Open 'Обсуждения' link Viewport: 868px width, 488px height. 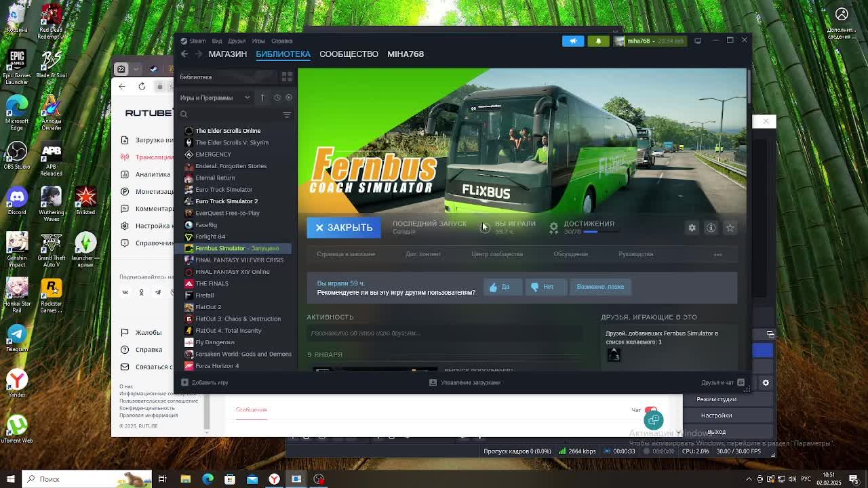pos(570,254)
